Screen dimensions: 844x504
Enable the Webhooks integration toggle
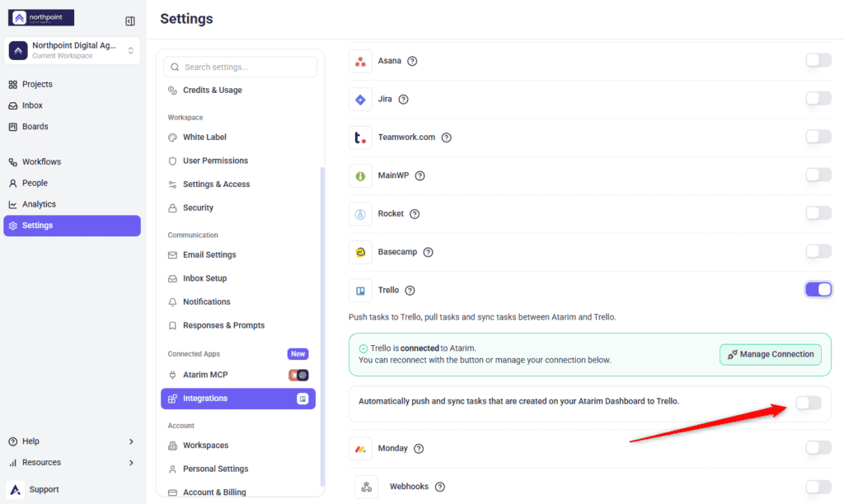(818, 487)
